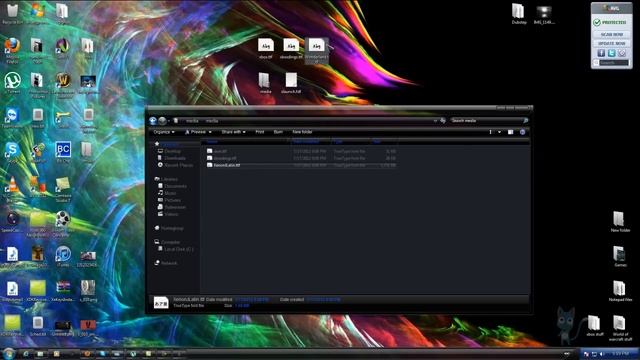The width and height of the screenshot is (640, 360).
Task: Open the Share with dropdown
Action: pyautogui.click(x=233, y=132)
